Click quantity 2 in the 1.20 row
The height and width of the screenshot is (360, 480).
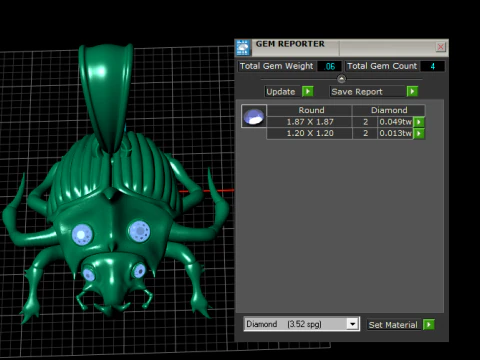(365, 133)
